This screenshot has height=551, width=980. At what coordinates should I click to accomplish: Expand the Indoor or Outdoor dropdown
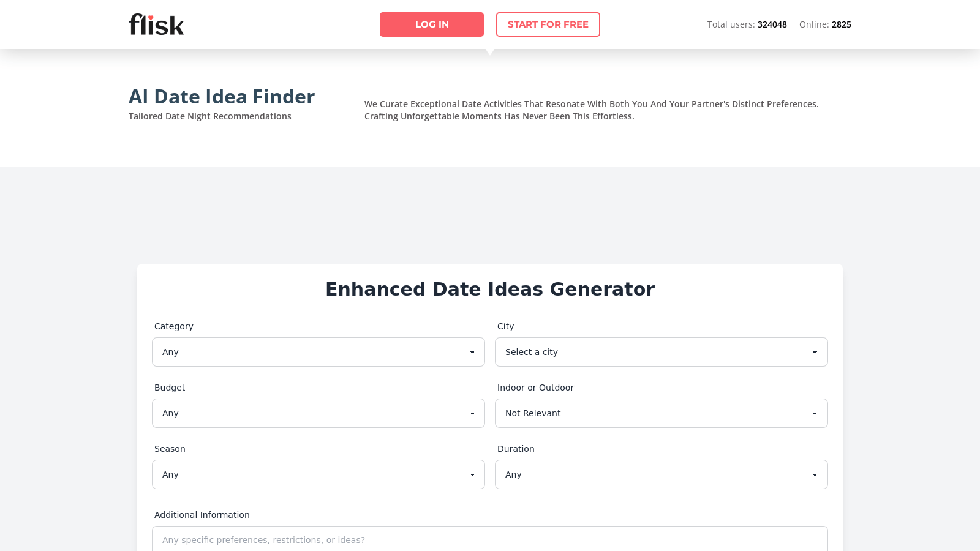point(661,413)
